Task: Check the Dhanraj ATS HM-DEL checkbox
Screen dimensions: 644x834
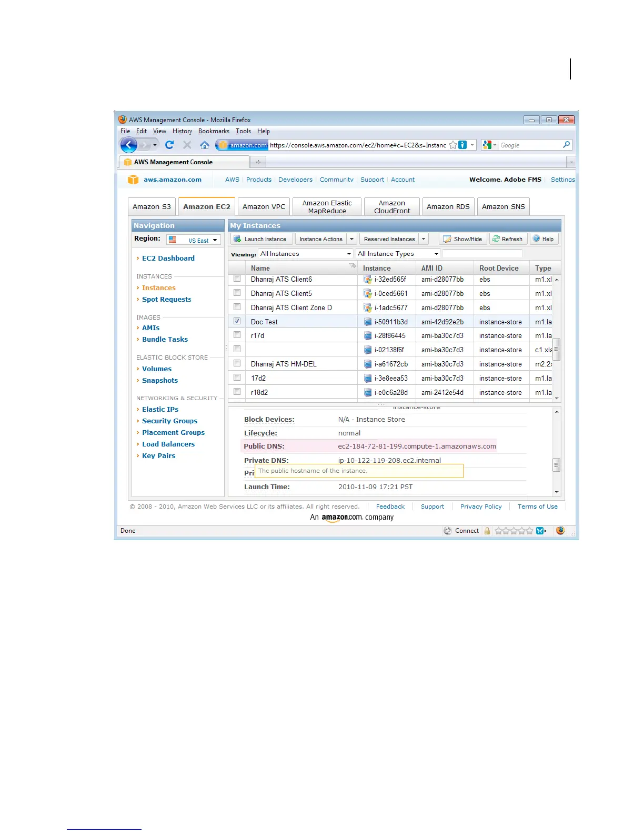Action: [x=237, y=363]
